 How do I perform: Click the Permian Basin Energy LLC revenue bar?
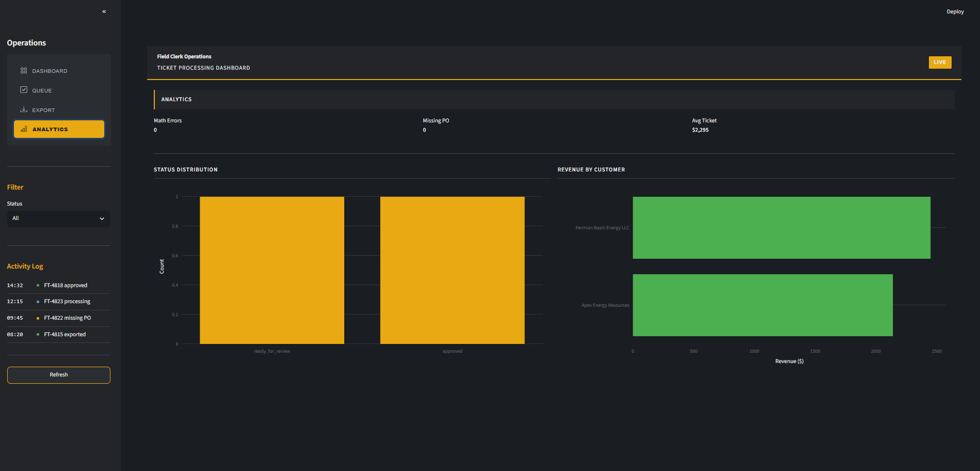click(x=781, y=228)
